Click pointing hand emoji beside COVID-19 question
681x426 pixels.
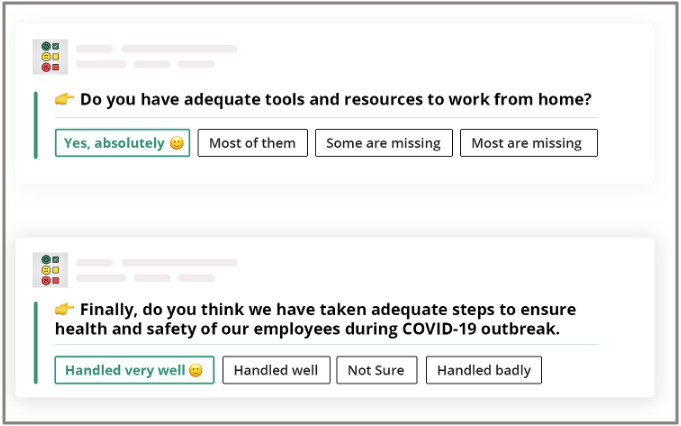[64, 310]
